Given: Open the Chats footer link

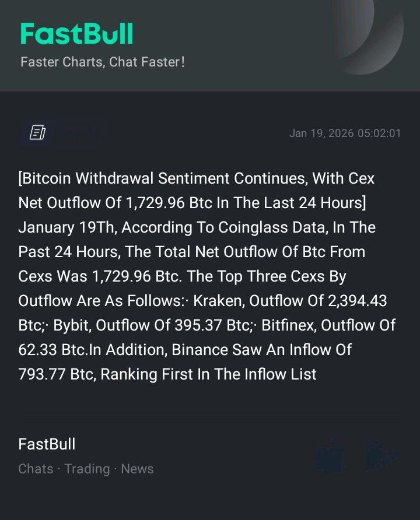Looking at the screenshot, I should 36,469.
